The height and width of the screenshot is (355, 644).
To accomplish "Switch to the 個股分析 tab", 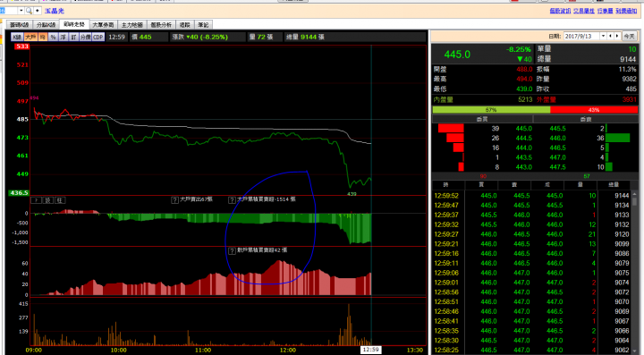I will [161, 25].
